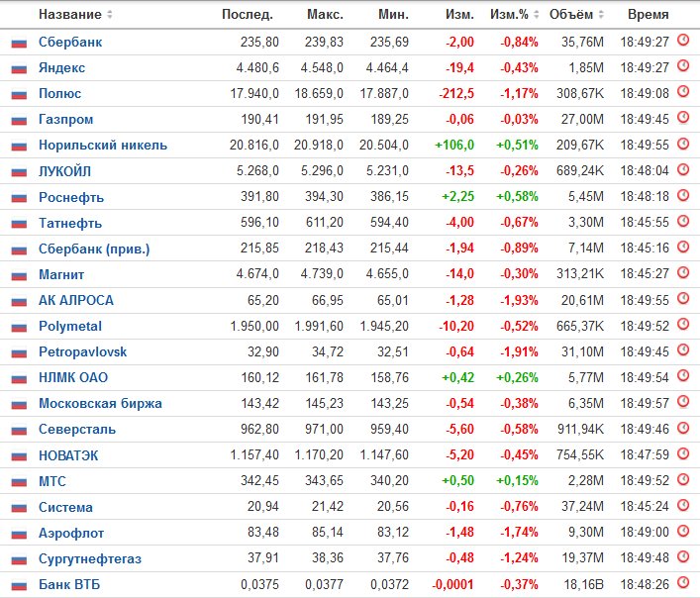The image size is (700, 598).
Task: Click the clock icon in Petropavlovsk row
Action: pos(683,349)
